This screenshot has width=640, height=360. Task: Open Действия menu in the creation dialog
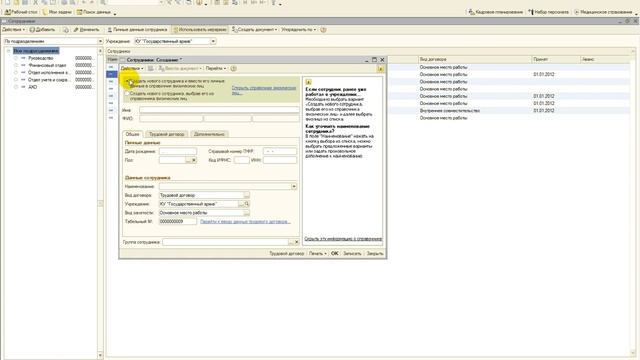(132, 69)
